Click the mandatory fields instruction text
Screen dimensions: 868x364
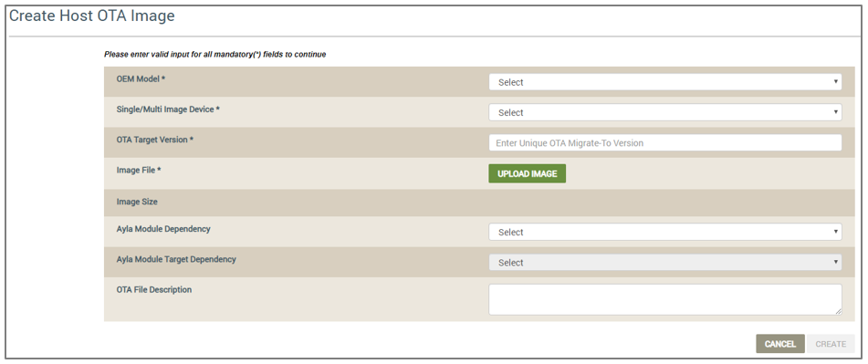[x=214, y=55]
